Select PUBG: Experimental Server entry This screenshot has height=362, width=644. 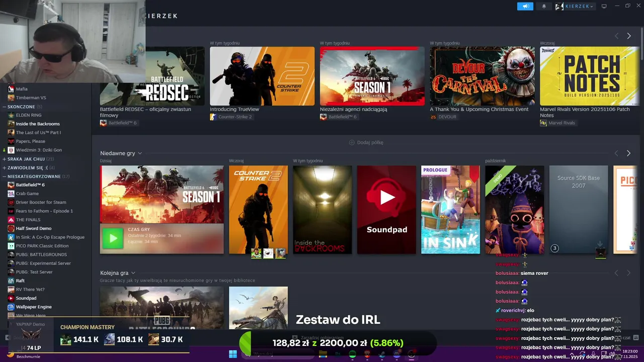coord(43,263)
